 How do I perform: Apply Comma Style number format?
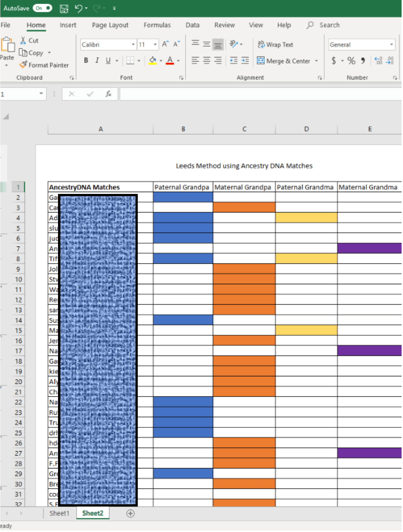coord(363,61)
